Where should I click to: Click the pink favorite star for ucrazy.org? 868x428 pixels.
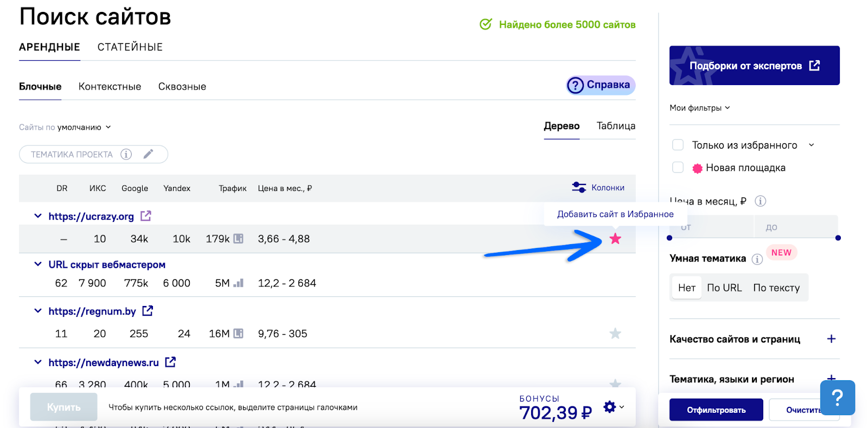615,239
